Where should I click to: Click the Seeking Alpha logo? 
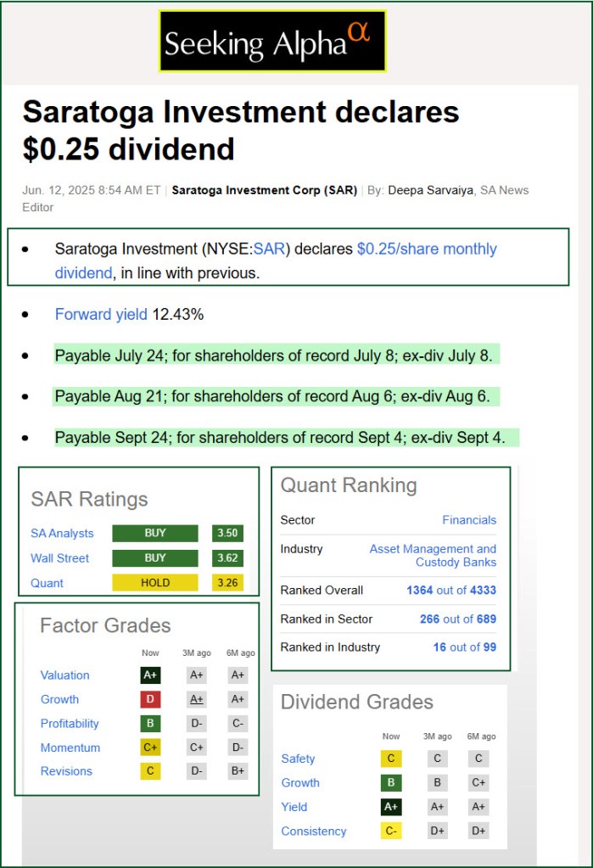272,41
